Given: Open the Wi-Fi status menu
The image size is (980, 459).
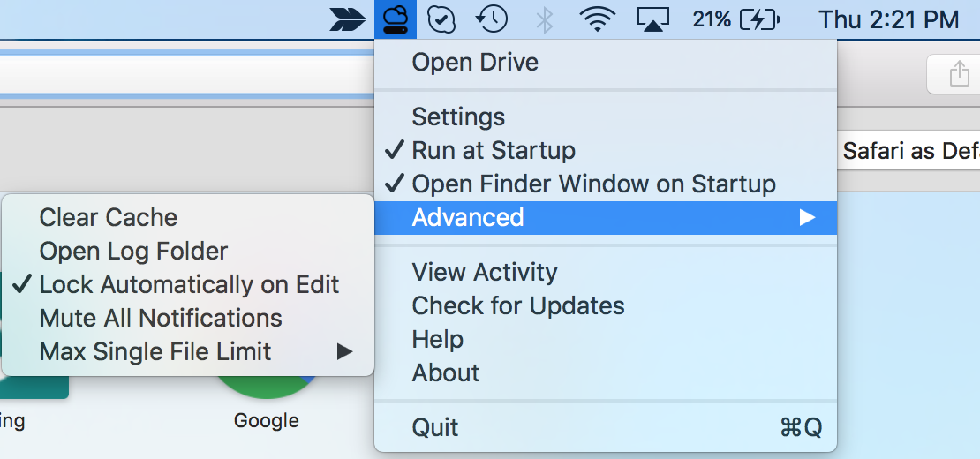Looking at the screenshot, I should [x=598, y=19].
